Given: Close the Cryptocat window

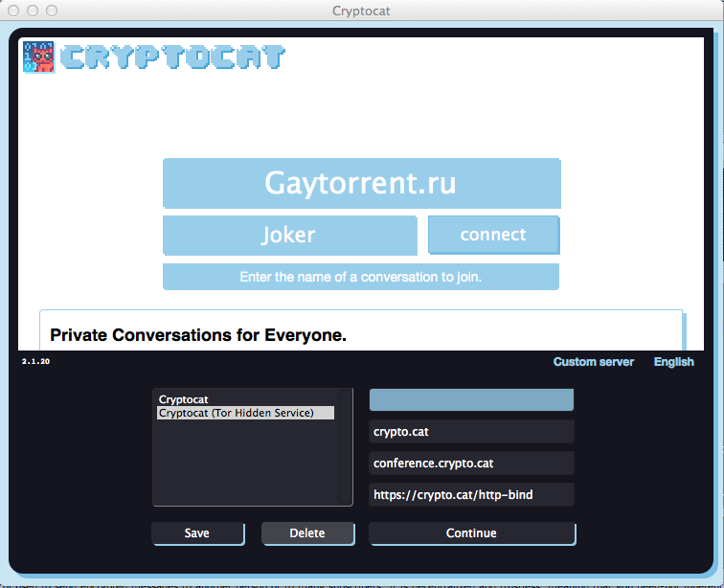Looking at the screenshot, I should [x=15, y=11].
